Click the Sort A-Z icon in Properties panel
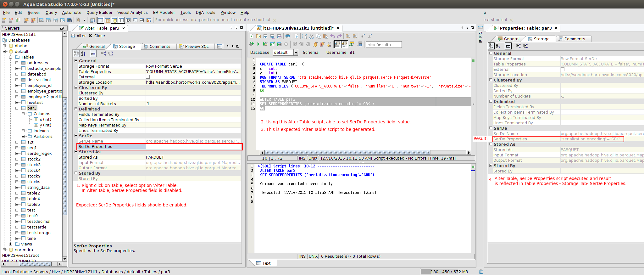Viewport: 644px width, 276px height. (x=498, y=46)
